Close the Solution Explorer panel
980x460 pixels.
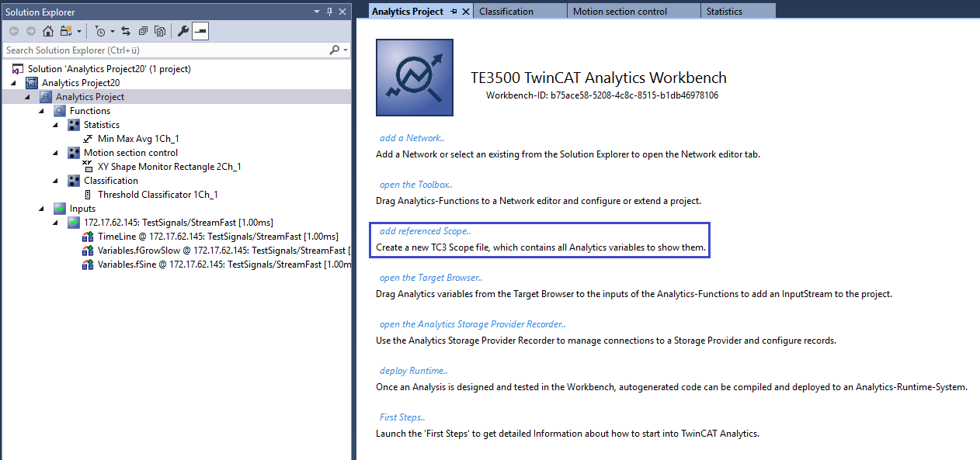(x=342, y=12)
